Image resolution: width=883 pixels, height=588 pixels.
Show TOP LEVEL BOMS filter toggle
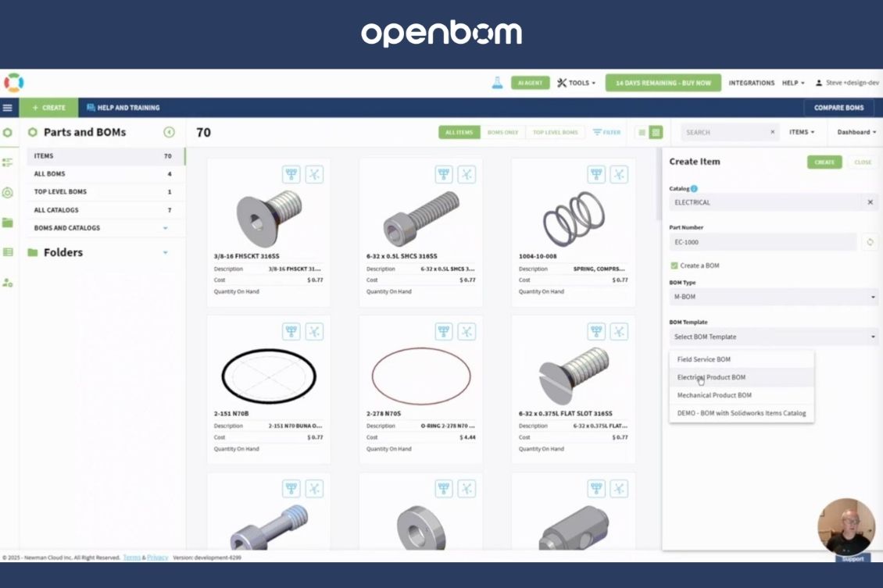click(556, 132)
